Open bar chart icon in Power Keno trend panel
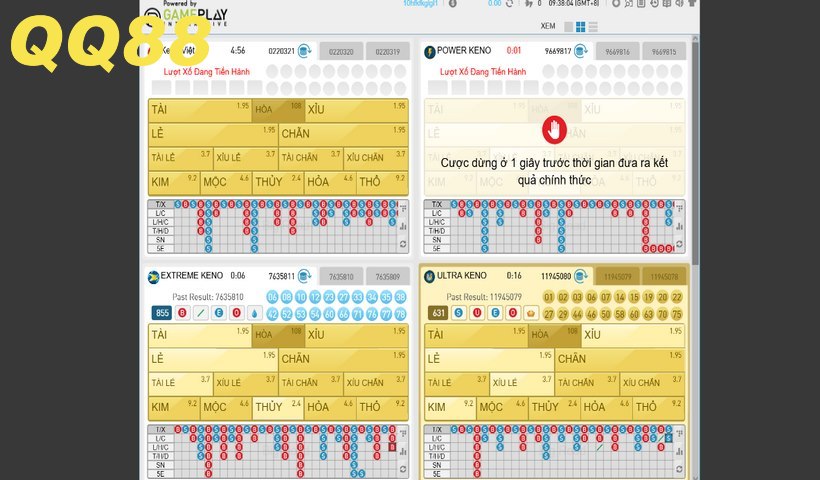 679,226
